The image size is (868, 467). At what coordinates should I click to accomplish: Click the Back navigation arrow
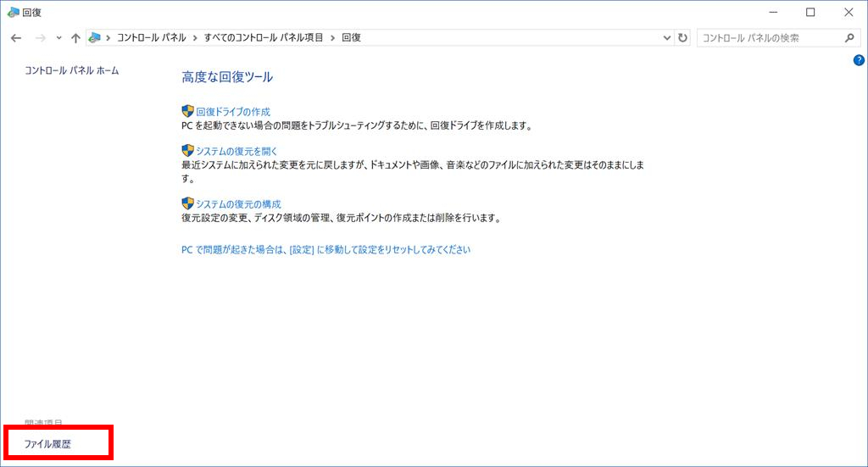16,38
